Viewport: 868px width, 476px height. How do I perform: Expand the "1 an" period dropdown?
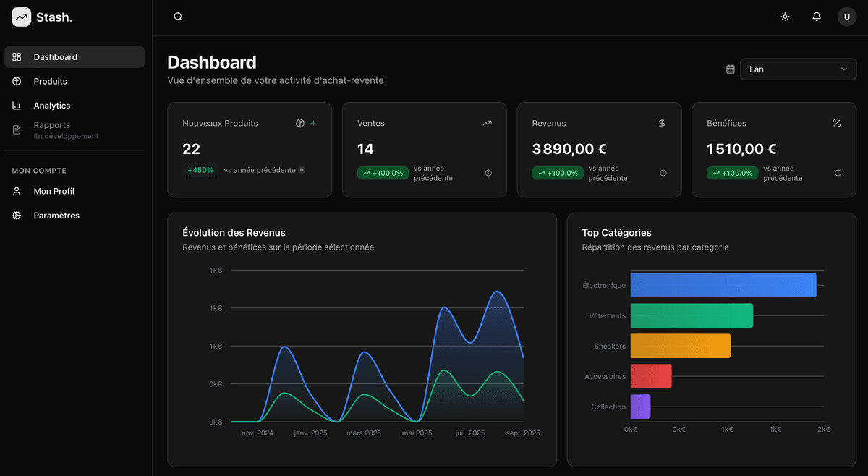pos(798,69)
